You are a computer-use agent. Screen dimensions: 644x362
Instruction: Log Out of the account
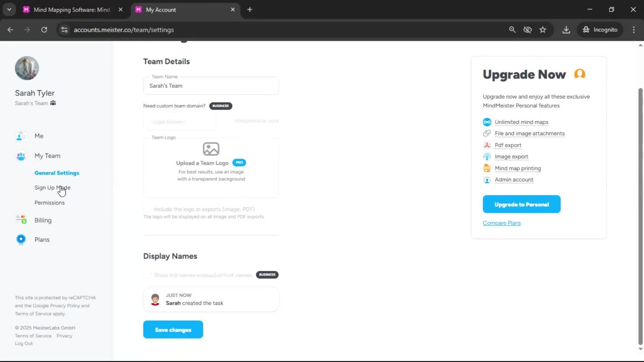[x=24, y=344]
